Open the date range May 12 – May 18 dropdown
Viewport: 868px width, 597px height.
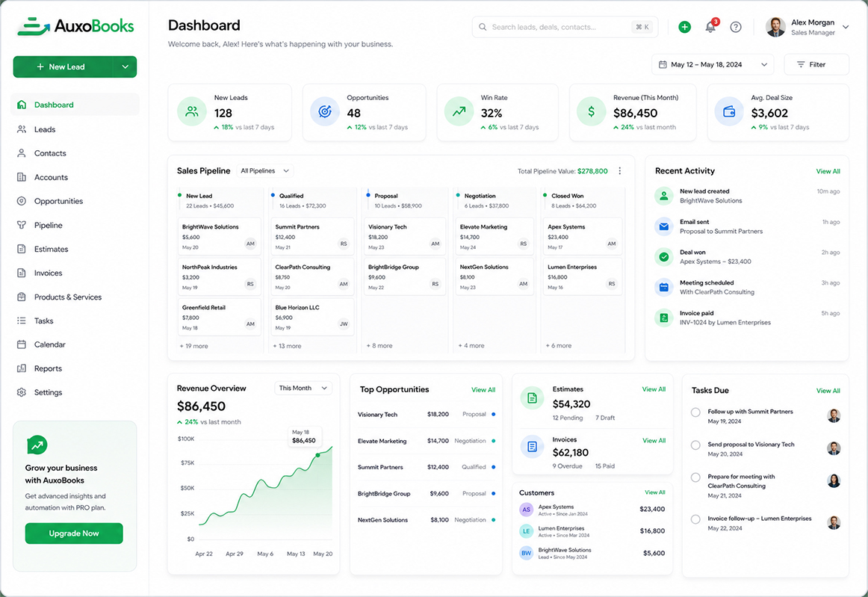coord(713,64)
